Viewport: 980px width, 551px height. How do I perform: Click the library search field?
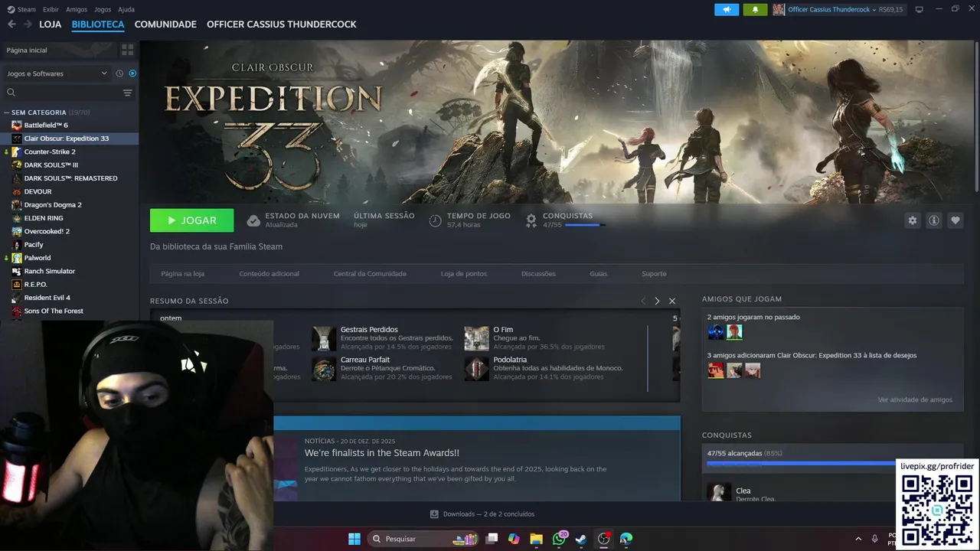(x=61, y=93)
